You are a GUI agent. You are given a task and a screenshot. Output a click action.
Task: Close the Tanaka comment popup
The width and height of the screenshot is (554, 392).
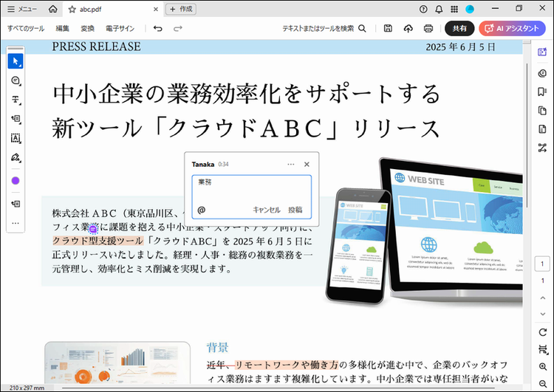[307, 164]
